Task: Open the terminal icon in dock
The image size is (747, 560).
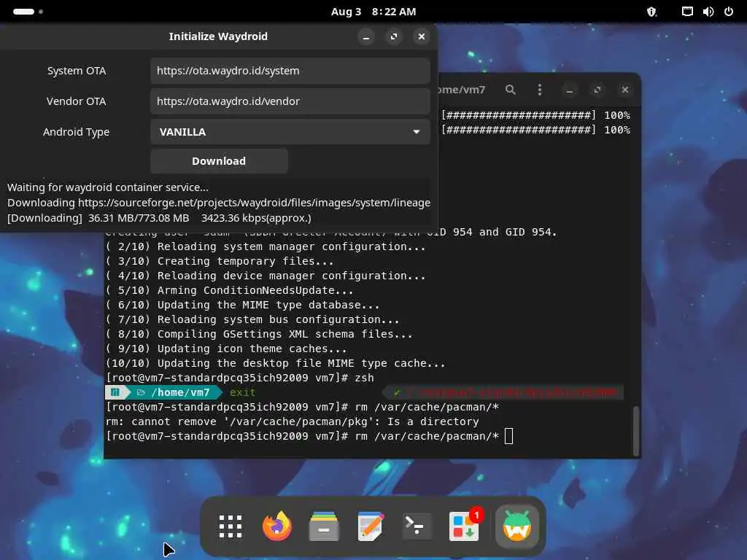Action: (417, 526)
